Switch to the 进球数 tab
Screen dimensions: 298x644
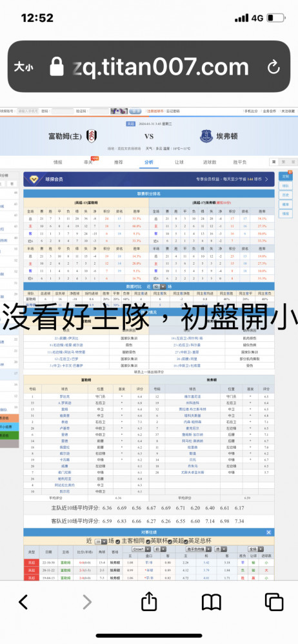210,162
